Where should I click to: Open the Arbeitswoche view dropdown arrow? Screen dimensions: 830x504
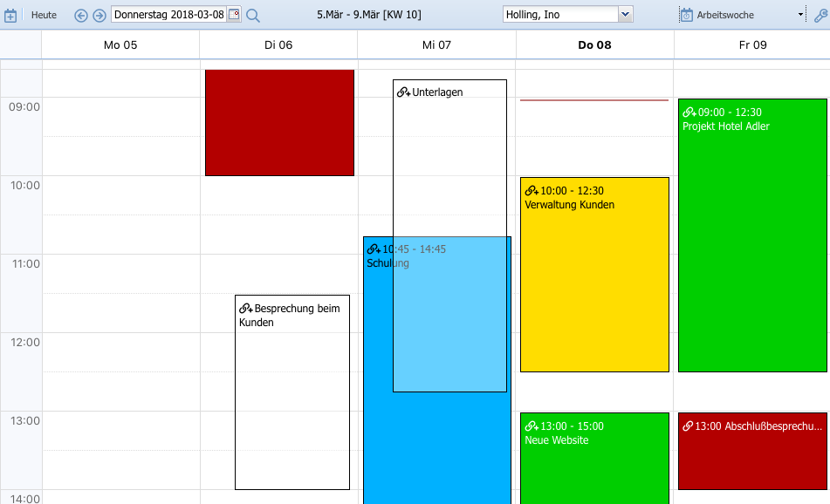[x=800, y=15]
